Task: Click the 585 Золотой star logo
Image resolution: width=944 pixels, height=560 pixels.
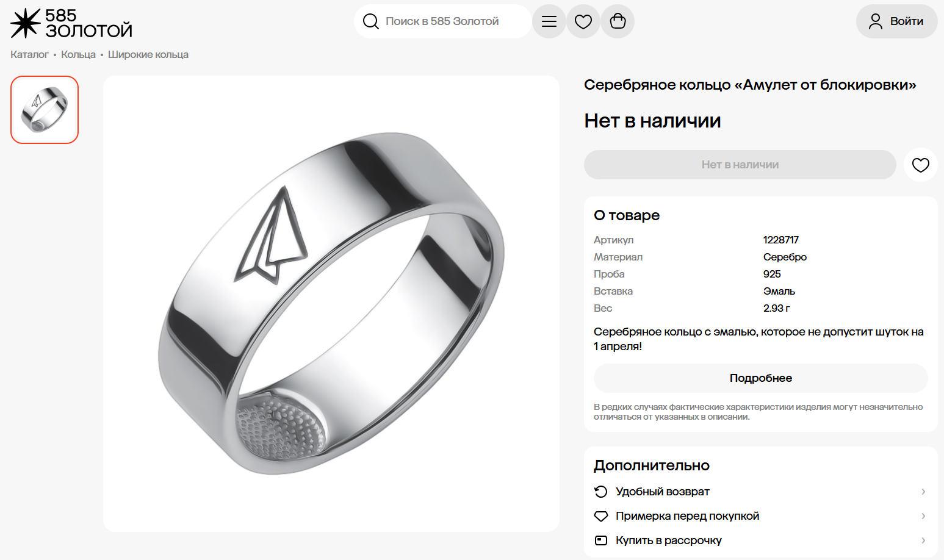Action: click(x=23, y=23)
